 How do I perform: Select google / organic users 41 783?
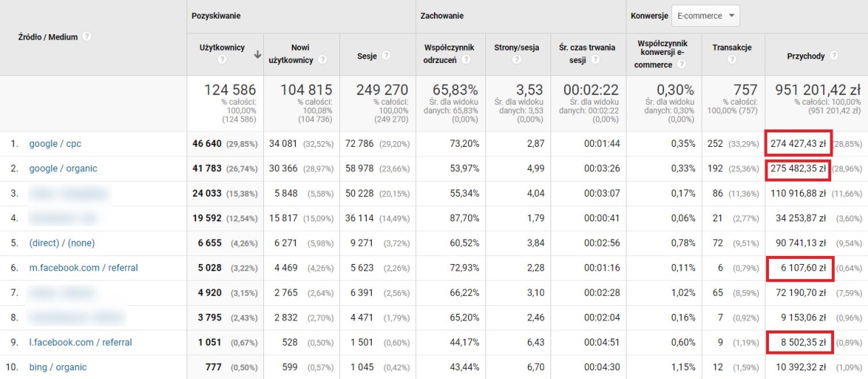pyautogui.click(x=207, y=169)
